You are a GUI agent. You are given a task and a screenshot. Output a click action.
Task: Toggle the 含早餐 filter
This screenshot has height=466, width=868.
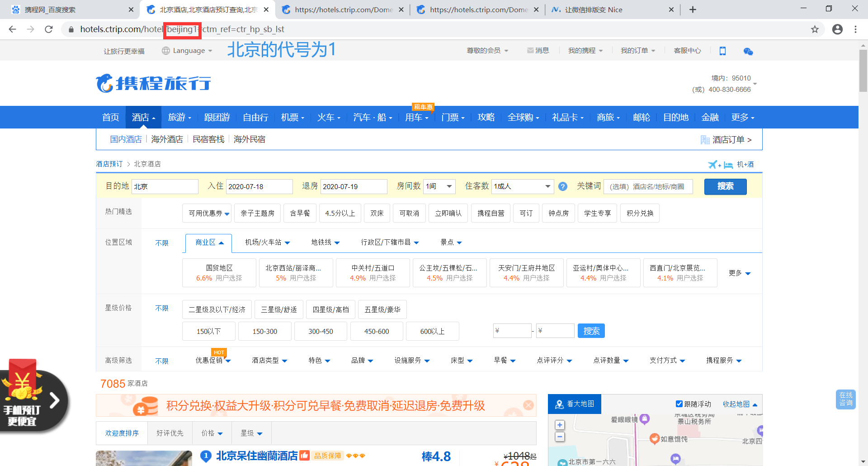click(x=300, y=213)
